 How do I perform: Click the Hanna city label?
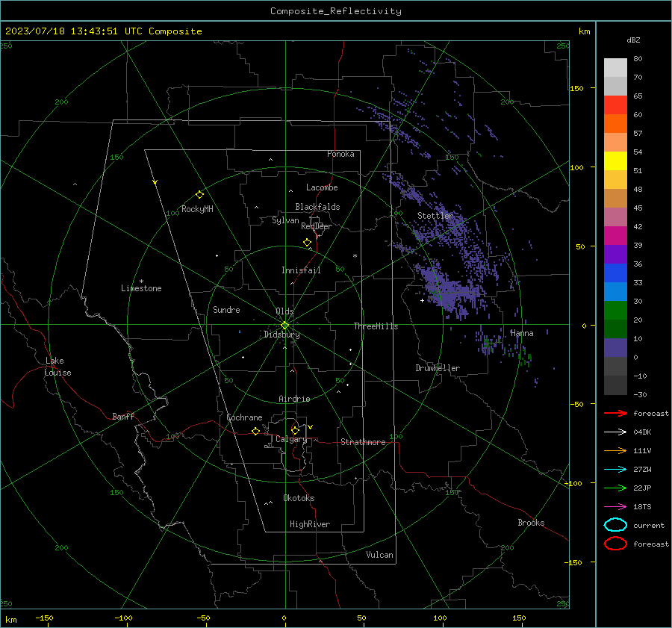point(522,333)
